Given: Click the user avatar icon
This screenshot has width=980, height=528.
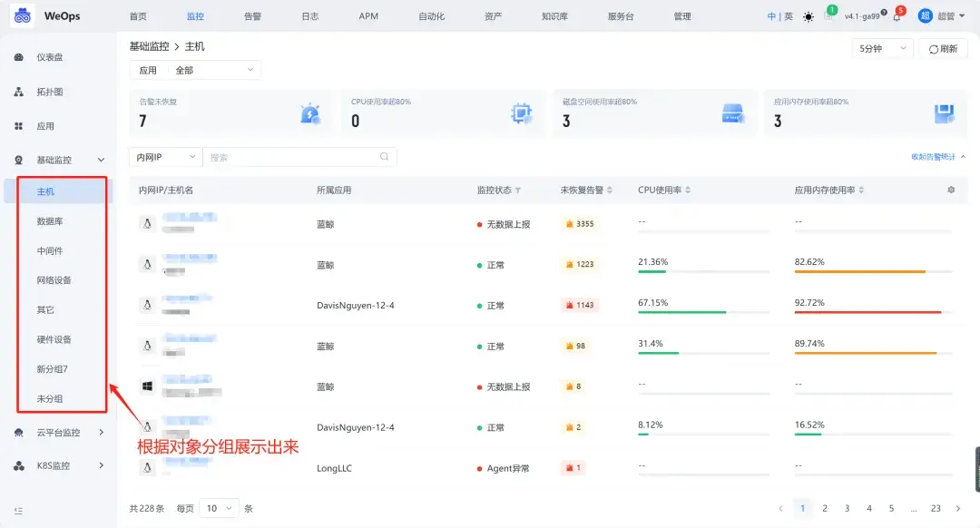Looking at the screenshot, I should coord(925,15).
